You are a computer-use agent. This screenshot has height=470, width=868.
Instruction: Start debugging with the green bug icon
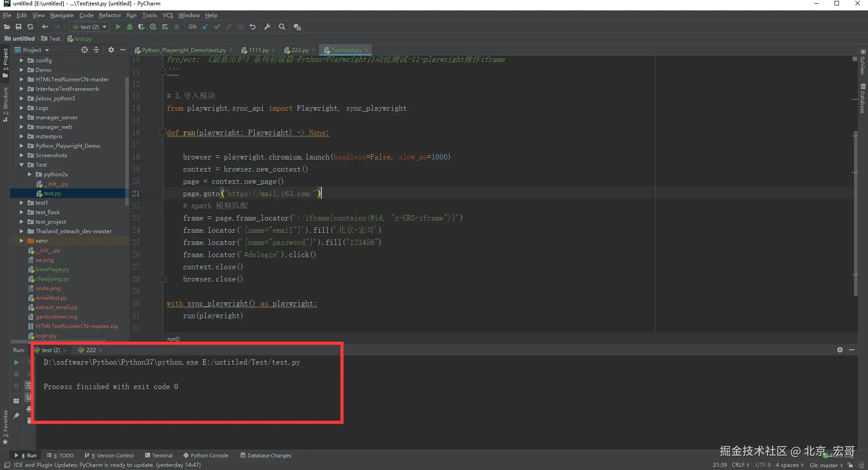pyautogui.click(x=130, y=27)
